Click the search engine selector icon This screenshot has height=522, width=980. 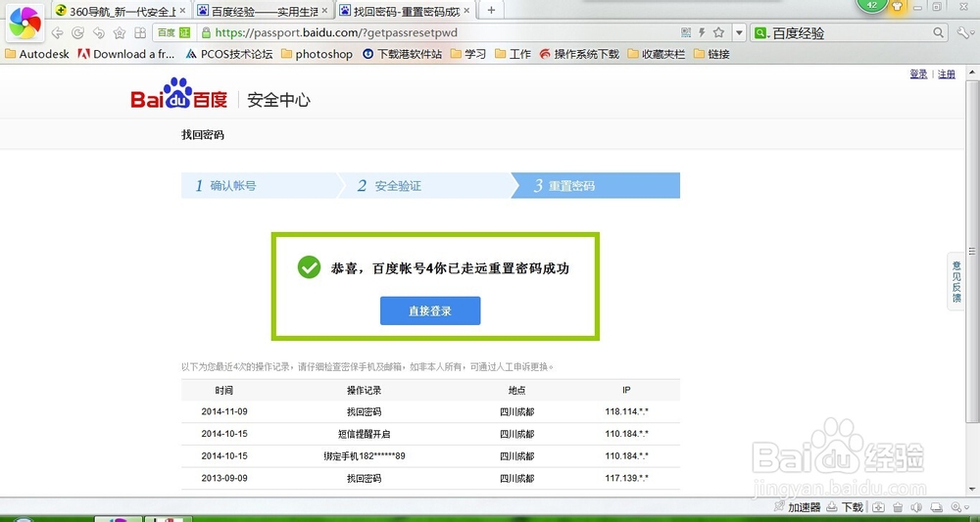pos(761,33)
